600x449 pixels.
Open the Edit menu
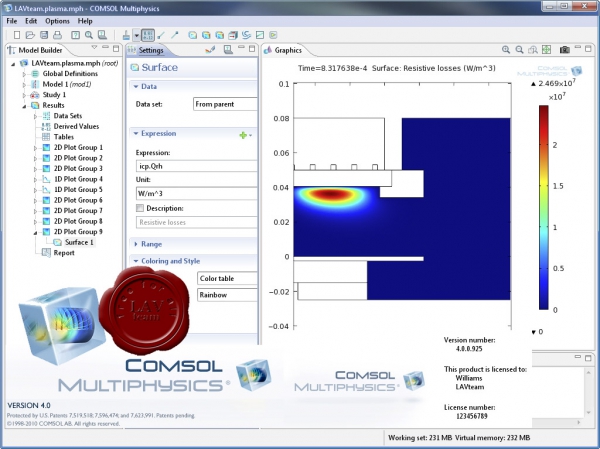click(x=31, y=21)
